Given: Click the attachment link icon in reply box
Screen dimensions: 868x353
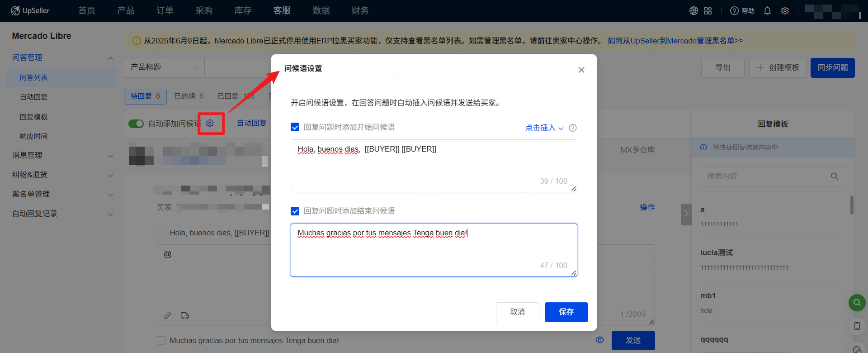Looking at the screenshot, I should pos(168,315).
